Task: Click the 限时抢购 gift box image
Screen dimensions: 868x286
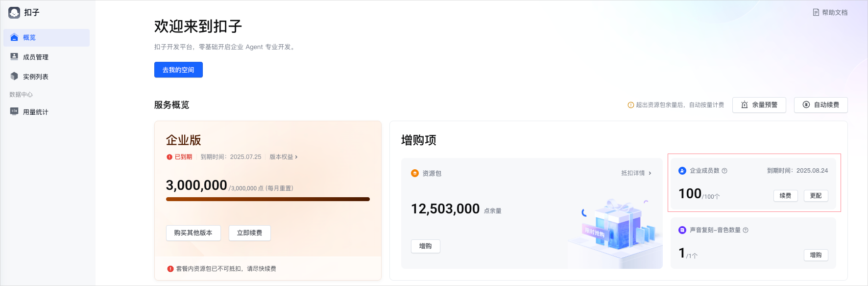Action: click(x=616, y=228)
